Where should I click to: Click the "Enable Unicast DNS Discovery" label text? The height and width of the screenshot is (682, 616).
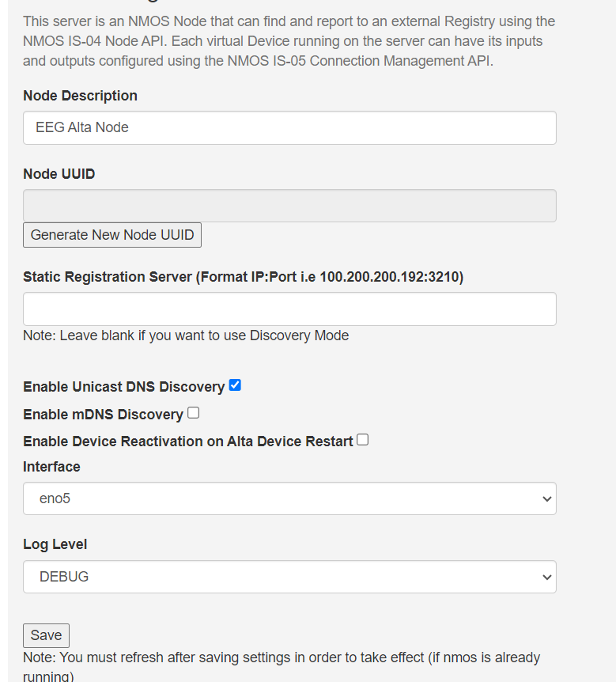[123, 387]
